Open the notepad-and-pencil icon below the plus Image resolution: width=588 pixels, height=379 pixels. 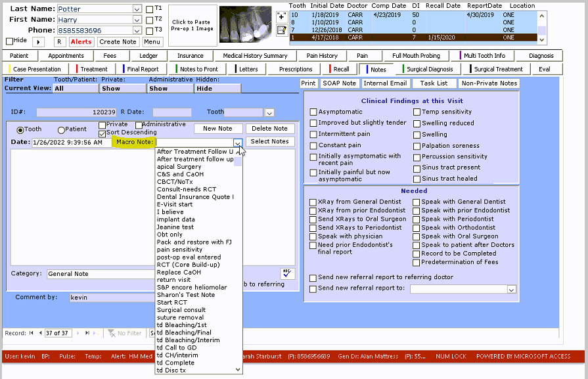pyautogui.click(x=281, y=29)
